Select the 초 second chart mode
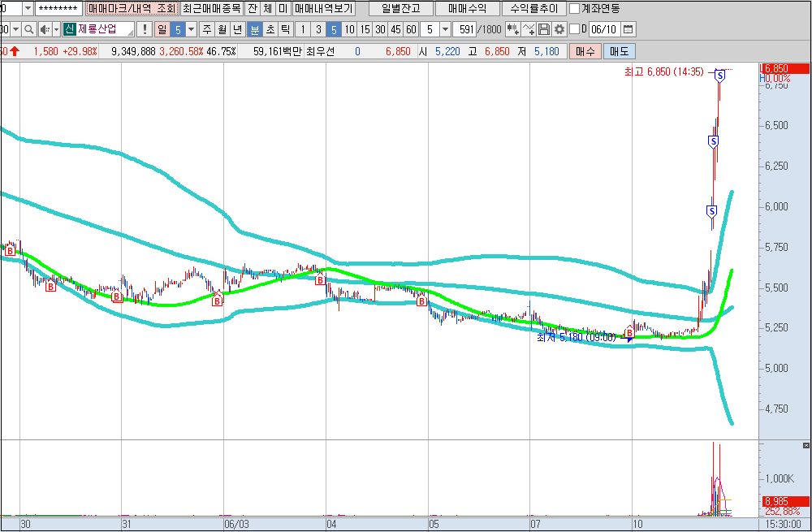Viewport: 812px width, 532px height. [270, 29]
